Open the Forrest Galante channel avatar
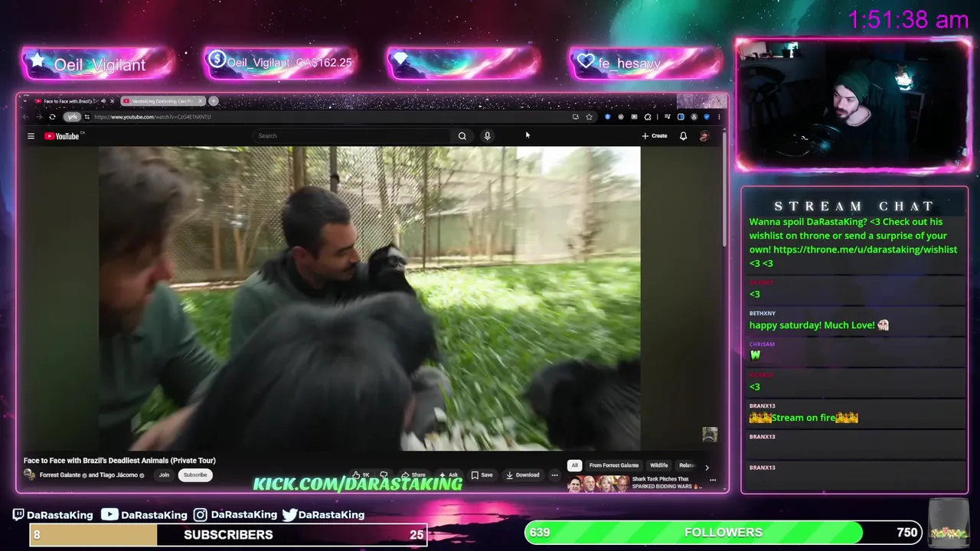This screenshot has width=980, height=551. (x=29, y=474)
